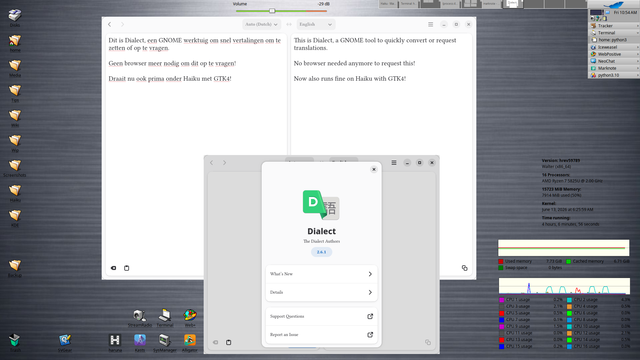This screenshot has width=640, height=360.
Task: Click the Dialect logo in the About dialog
Action: coord(321,205)
